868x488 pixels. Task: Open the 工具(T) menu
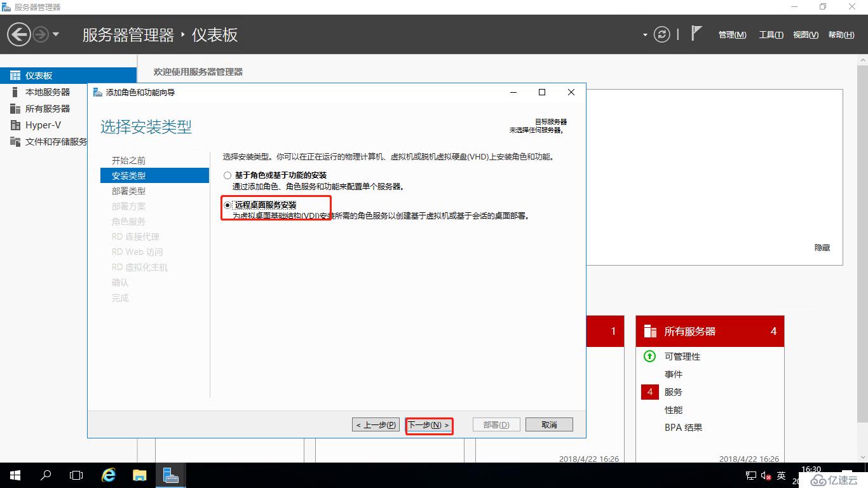(x=771, y=35)
